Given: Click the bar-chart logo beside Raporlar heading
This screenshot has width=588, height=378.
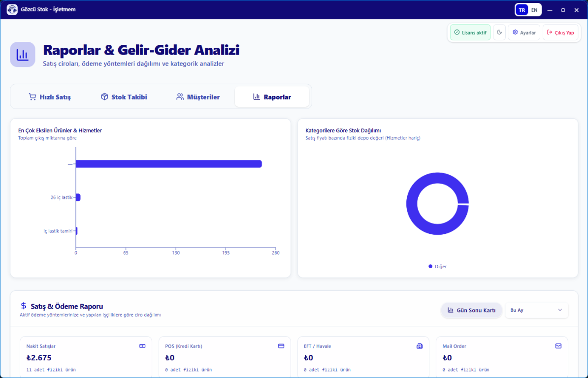Looking at the screenshot, I should pos(23,55).
